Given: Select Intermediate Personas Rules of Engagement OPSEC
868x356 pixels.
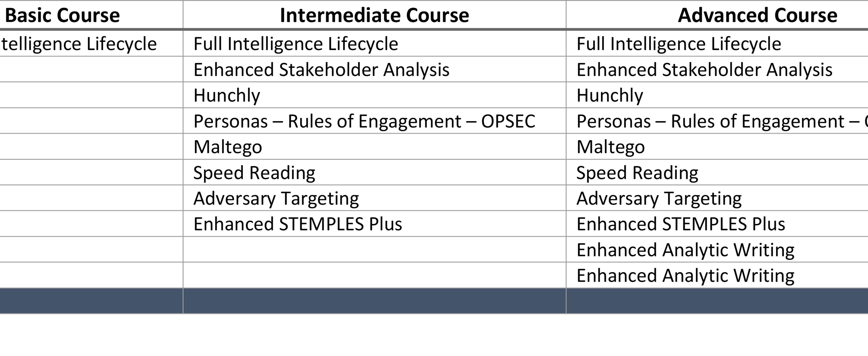Looking at the screenshot, I should tap(365, 121).
